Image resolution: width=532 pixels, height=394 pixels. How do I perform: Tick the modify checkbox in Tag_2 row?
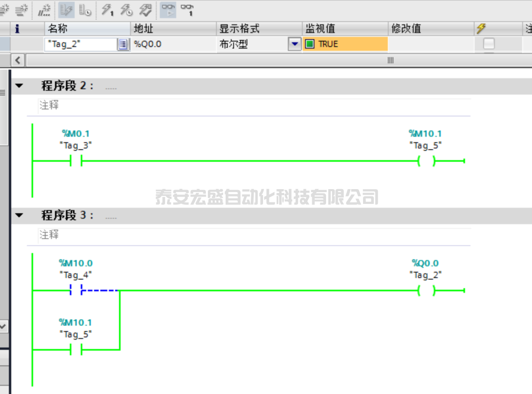point(489,44)
